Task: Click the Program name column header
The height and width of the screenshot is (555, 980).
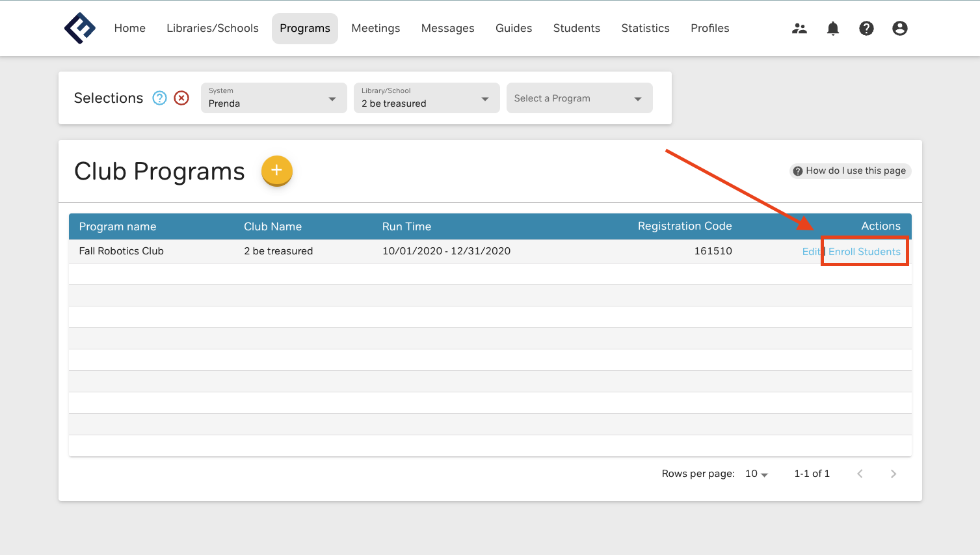Action: (118, 226)
